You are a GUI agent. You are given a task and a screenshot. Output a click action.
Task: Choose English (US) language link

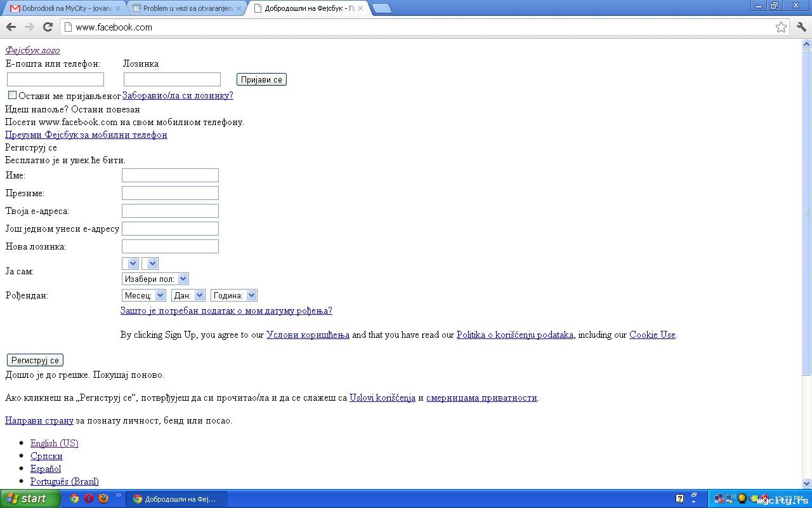pos(55,443)
